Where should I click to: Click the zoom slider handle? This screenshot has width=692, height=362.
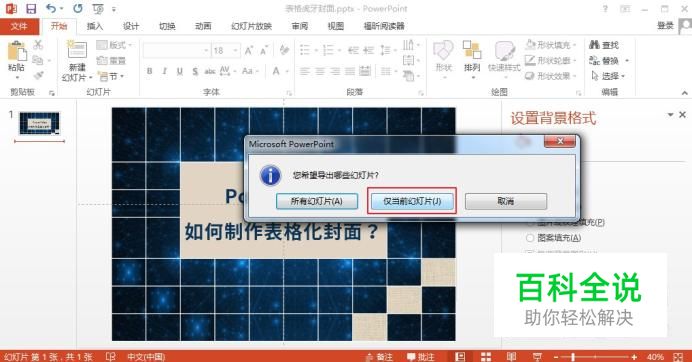click(x=573, y=357)
